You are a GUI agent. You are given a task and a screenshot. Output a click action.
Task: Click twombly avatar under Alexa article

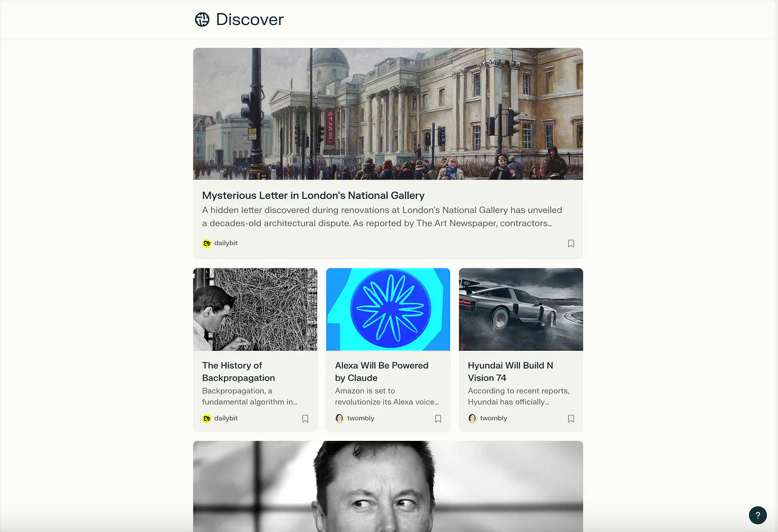(x=340, y=419)
